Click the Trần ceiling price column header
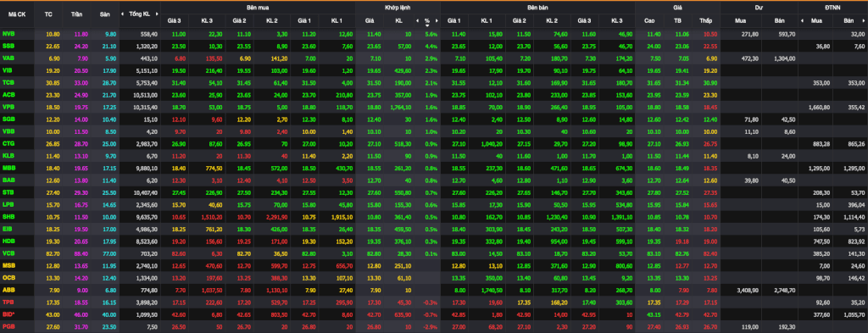Screen dimensions: 868x333 (76, 14)
